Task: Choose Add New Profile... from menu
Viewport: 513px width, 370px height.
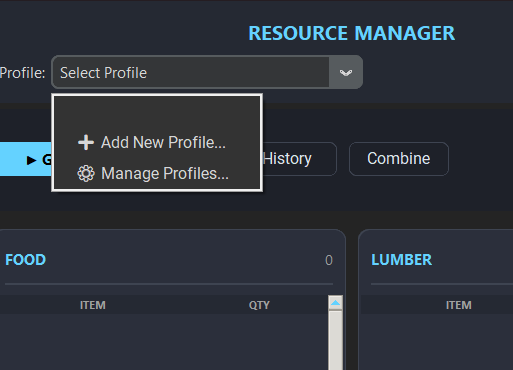Action: 157,142
